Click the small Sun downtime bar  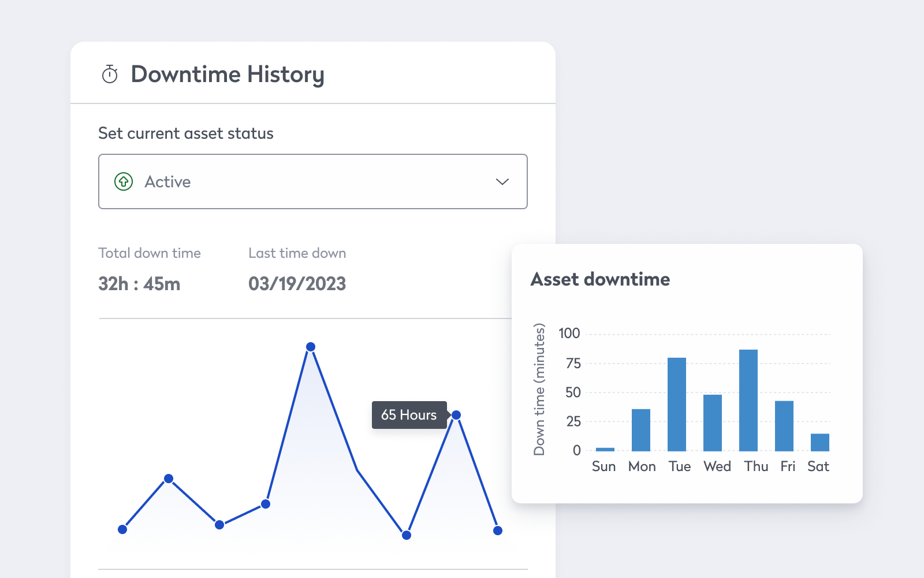605,449
